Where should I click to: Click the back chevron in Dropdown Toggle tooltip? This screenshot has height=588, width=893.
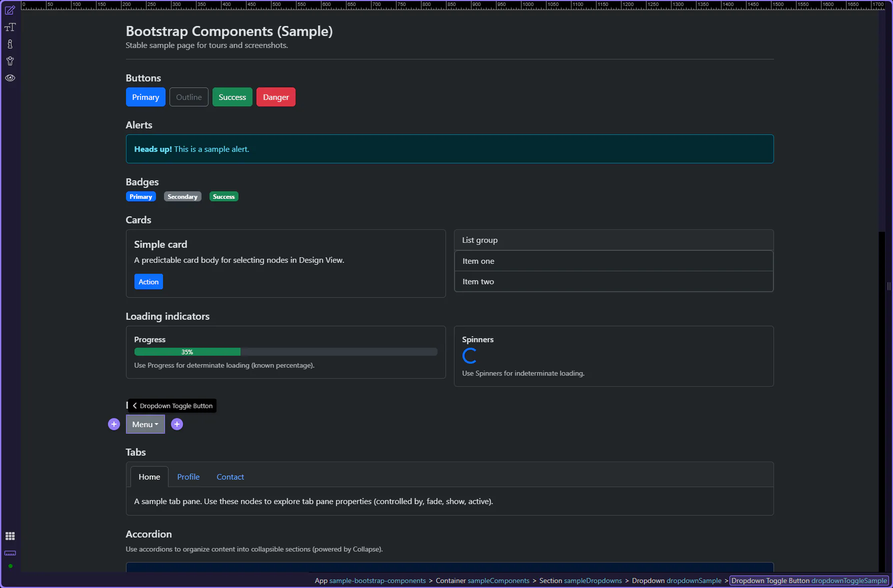click(x=134, y=406)
